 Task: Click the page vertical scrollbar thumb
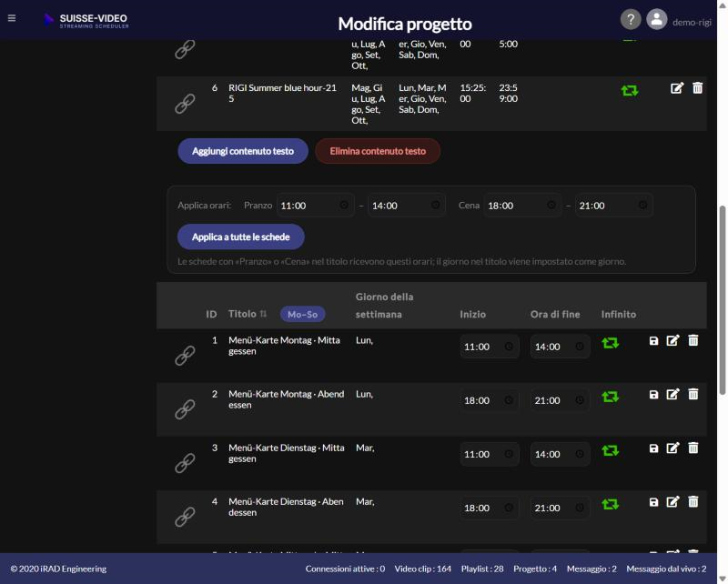[723, 299]
